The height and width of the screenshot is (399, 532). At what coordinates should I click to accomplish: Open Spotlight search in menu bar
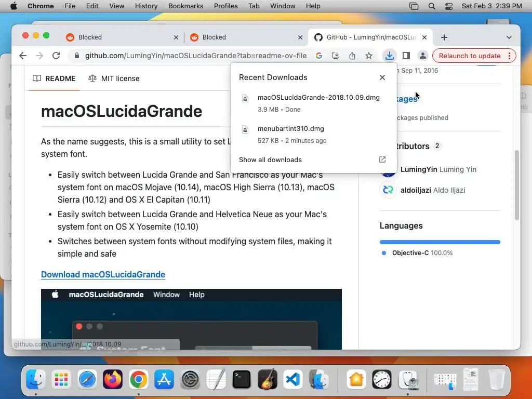pos(432,6)
